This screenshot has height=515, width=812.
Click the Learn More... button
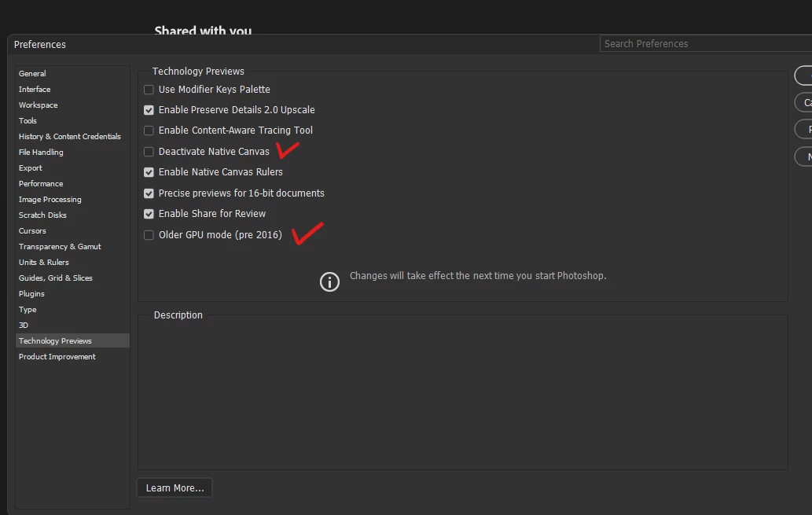(x=175, y=488)
